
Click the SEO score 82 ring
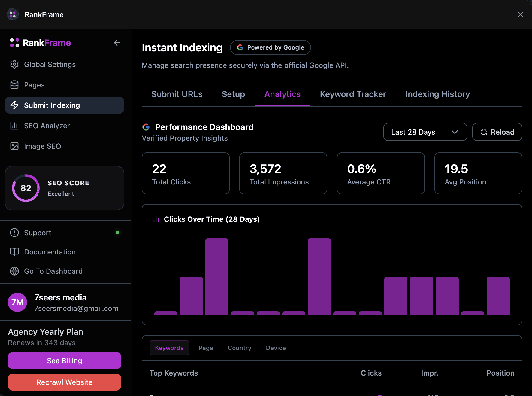[x=26, y=188]
